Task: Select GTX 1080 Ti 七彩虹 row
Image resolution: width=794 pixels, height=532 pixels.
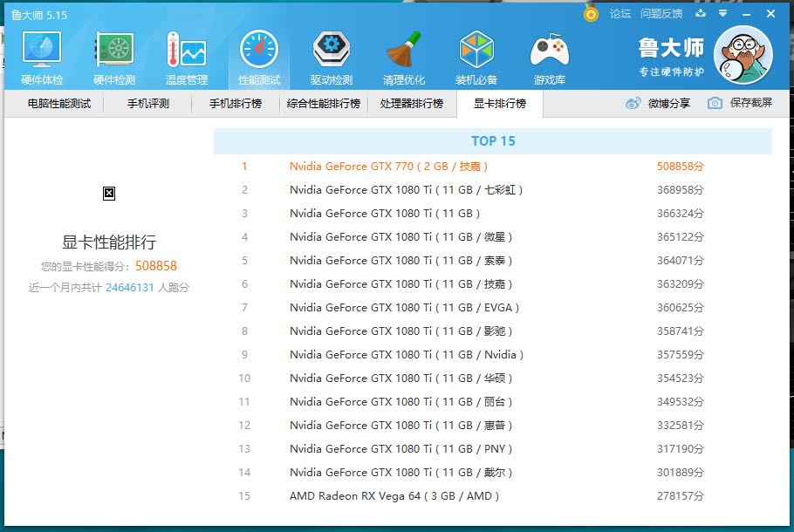Action: click(x=493, y=190)
